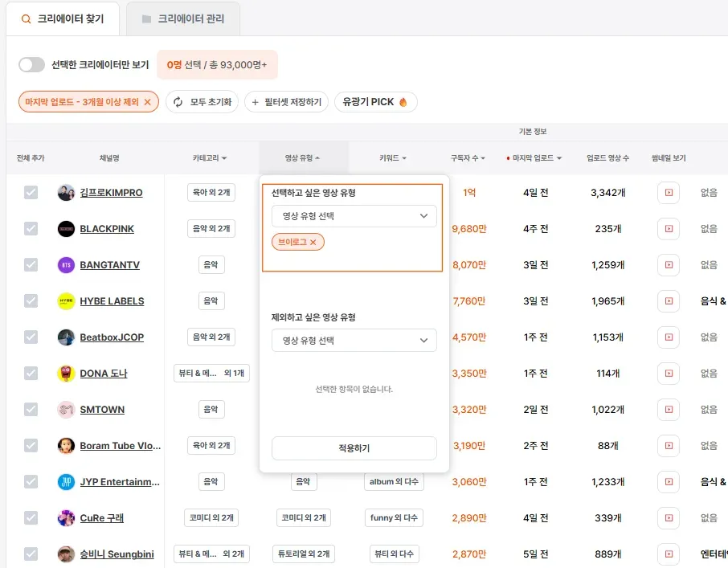Screen dimensions: 728x568
Task: Toggle 선택한 크리에이터만 보기 switch
Action: click(31, 65)
